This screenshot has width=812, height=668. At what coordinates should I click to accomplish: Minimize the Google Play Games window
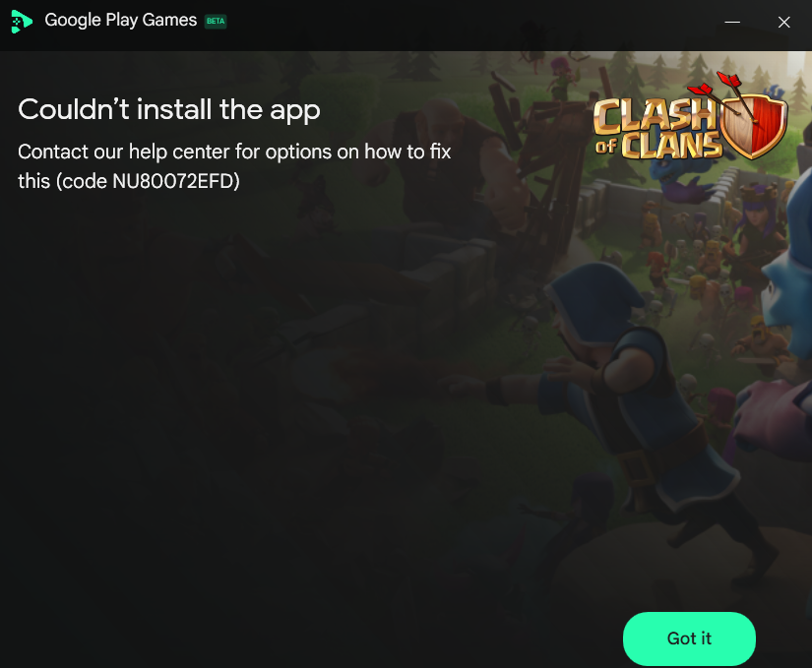732,22
